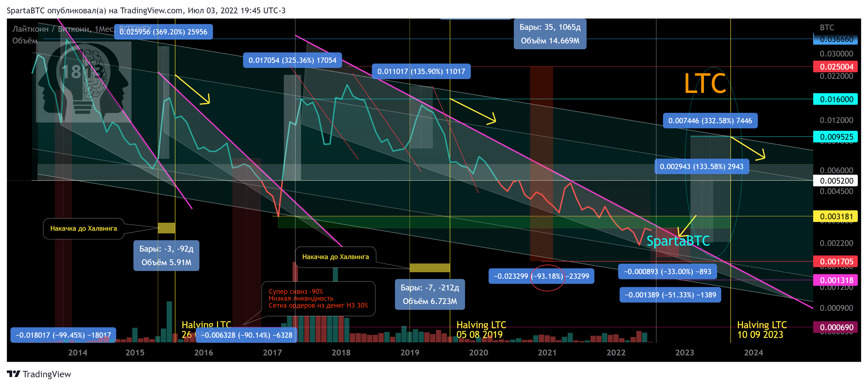Click cyan price label 0.016000
This screenshot has width=868, height=386.
[835, 99]
